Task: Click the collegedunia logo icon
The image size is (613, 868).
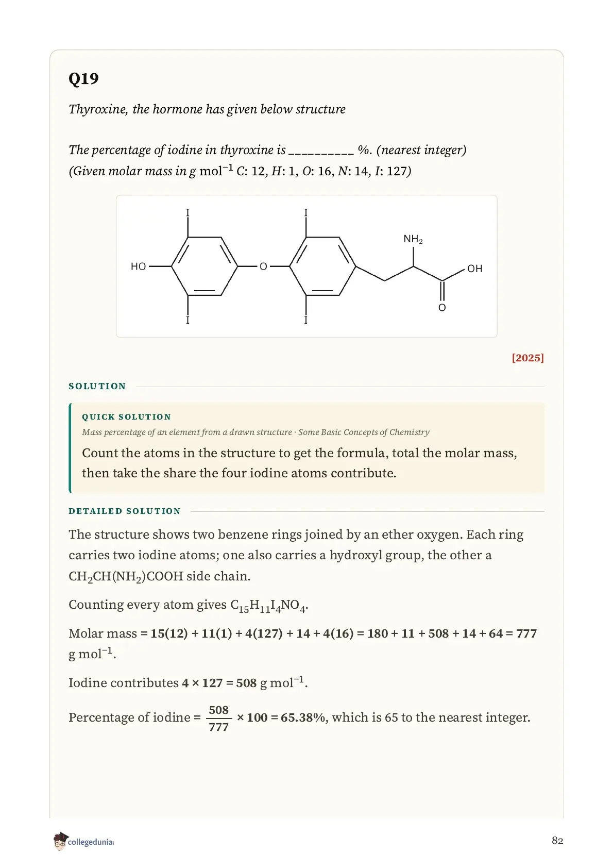Action: coord(60,841)
